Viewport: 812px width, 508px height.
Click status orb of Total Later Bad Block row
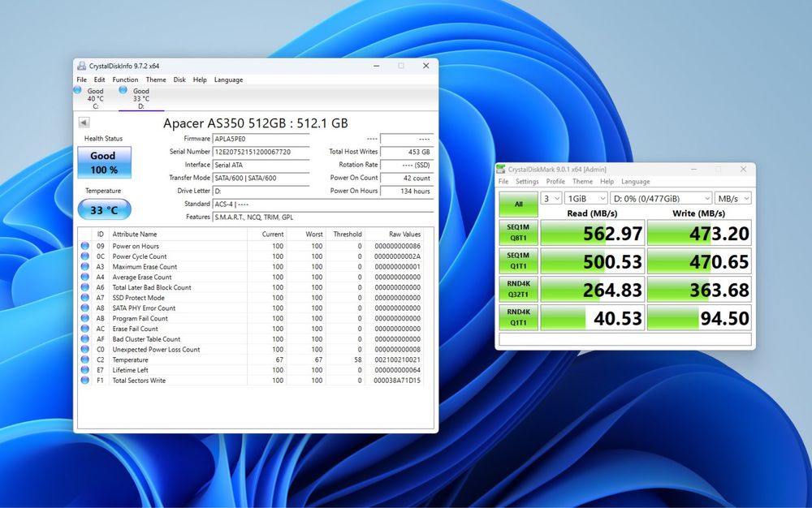tap(85, 287)
